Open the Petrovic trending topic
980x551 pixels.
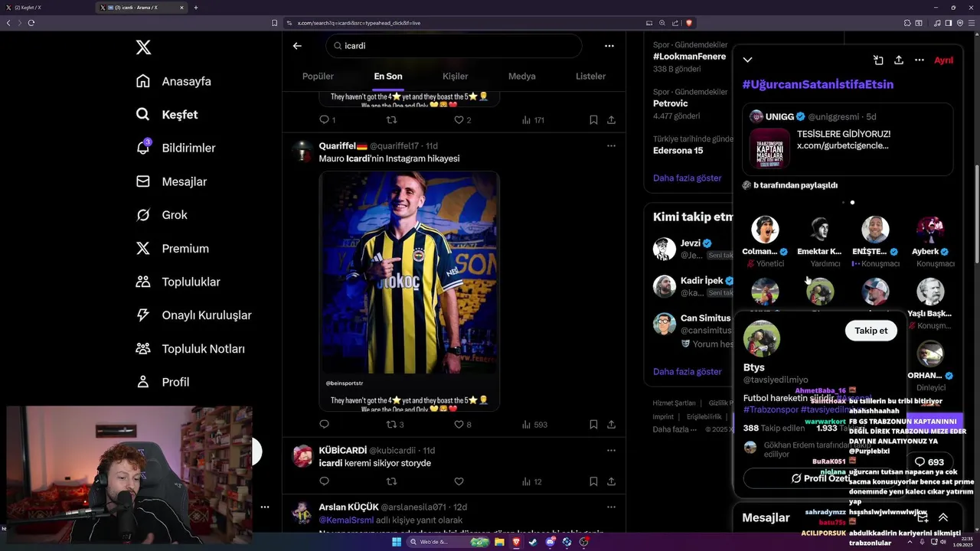coord(671,103)
